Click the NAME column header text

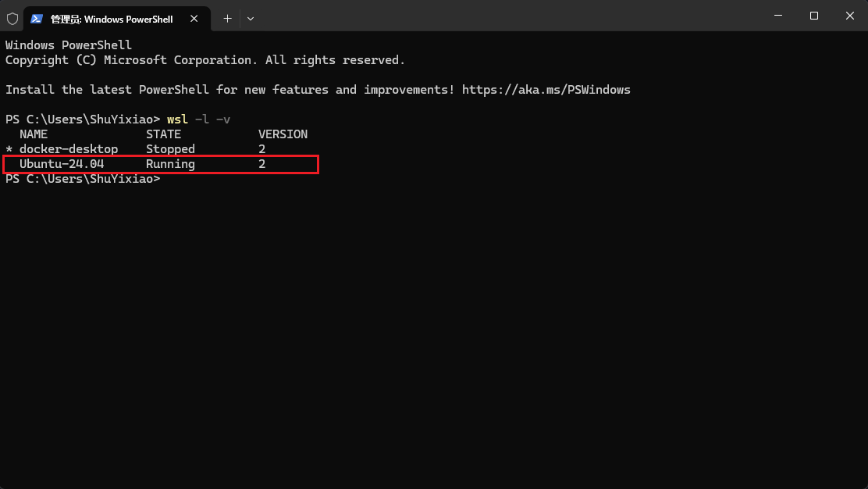(34, 134)
